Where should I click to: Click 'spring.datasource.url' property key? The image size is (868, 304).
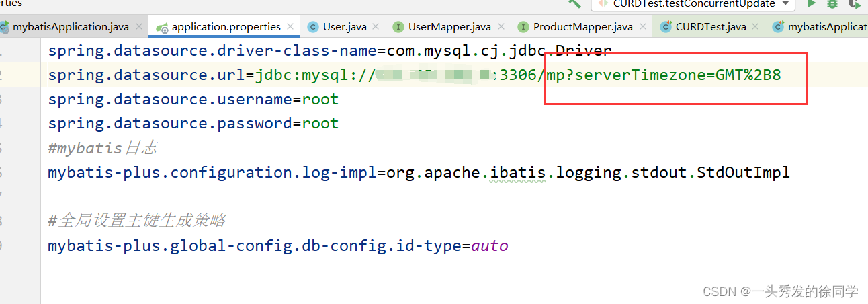(146, 75)
